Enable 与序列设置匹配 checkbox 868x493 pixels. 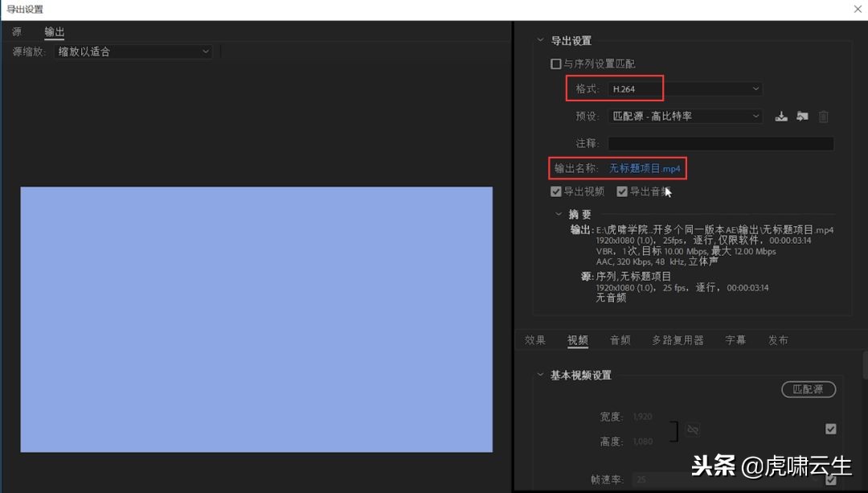coord(555,64)
